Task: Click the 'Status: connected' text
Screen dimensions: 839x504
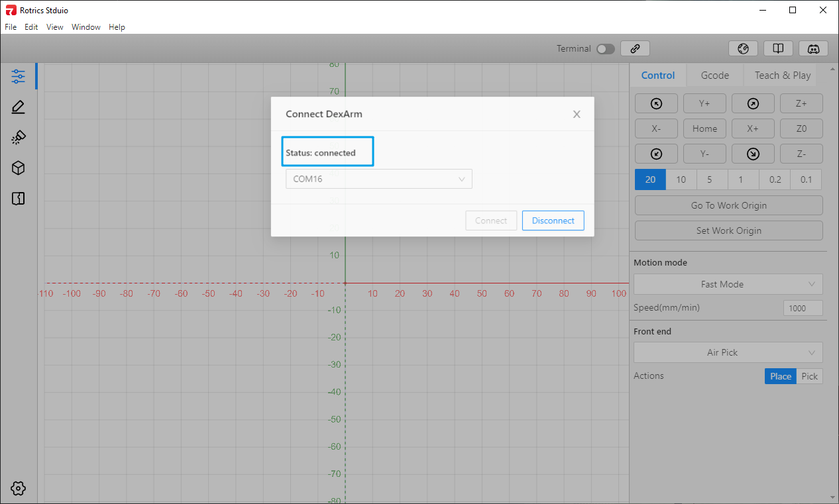Action: [x=321, y=153]
